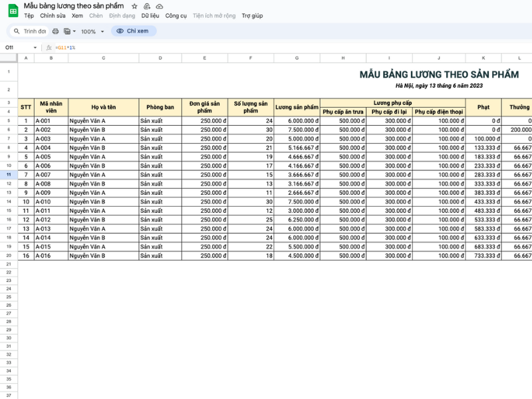The height and width of the screenshot is (399, 532).
Task: Open the Tệp menu
Action: pyautogui.click(x=29, y=15)
